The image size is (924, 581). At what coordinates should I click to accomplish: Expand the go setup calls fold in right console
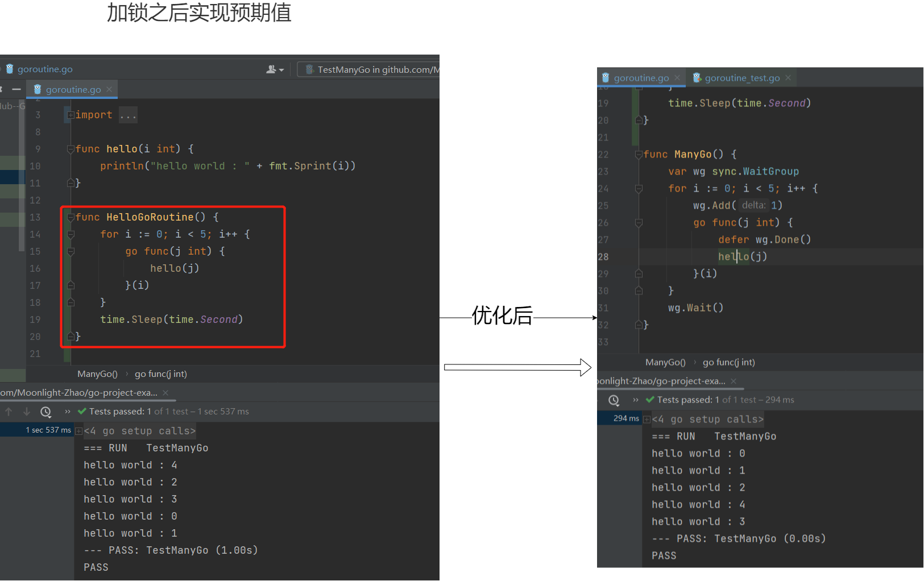point(647,419)
